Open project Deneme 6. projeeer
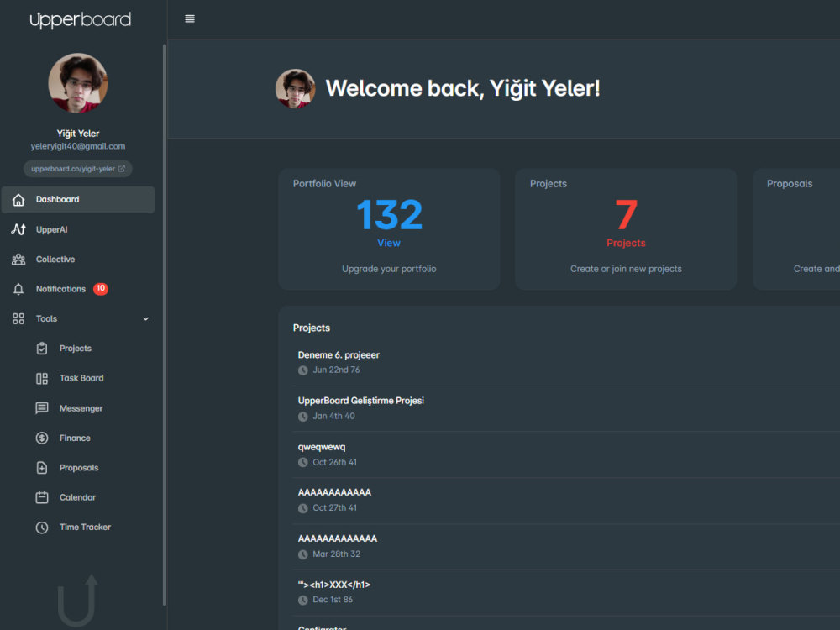 (x=339, y=355)
